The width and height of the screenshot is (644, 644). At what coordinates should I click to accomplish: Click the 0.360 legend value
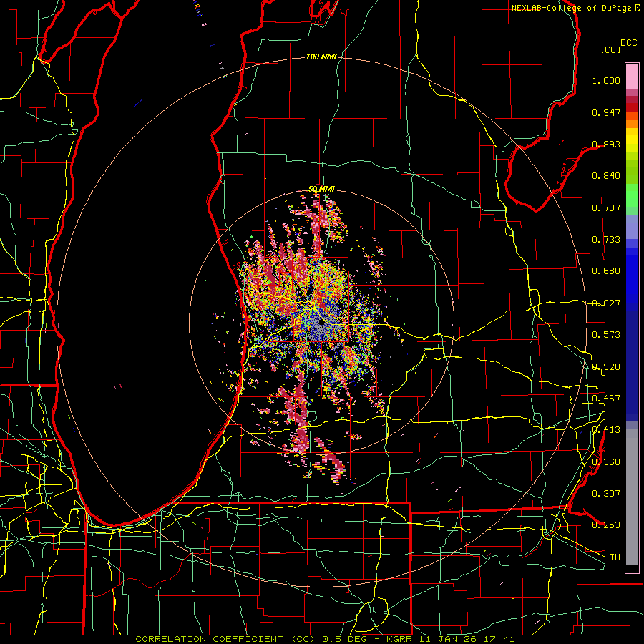click(606, 462)
